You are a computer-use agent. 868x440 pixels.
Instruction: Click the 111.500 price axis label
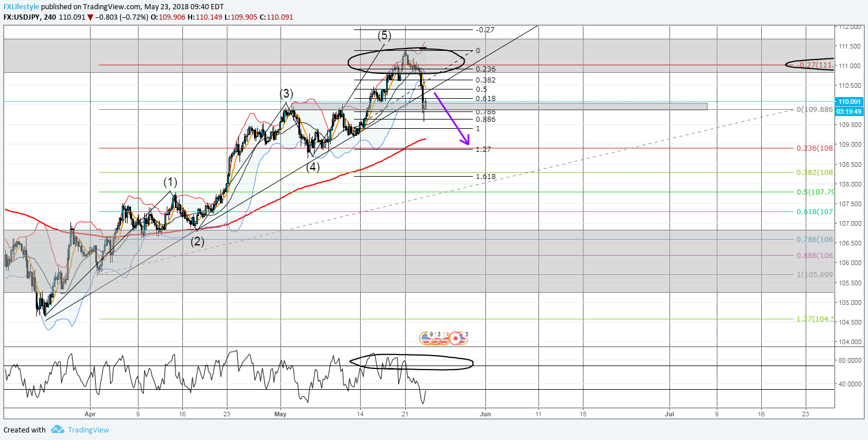coord(850,46)
